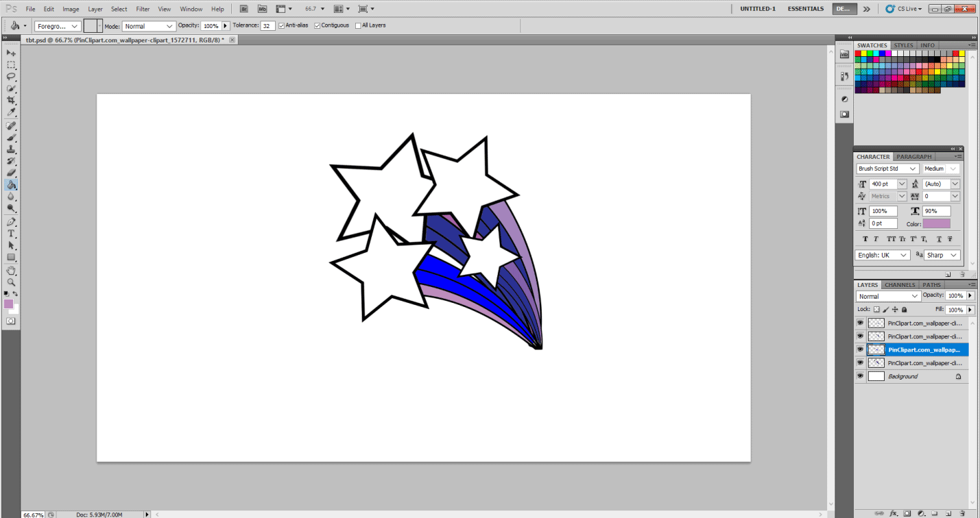
Task: Select the History Brush tool
Action: click(11, 161)
